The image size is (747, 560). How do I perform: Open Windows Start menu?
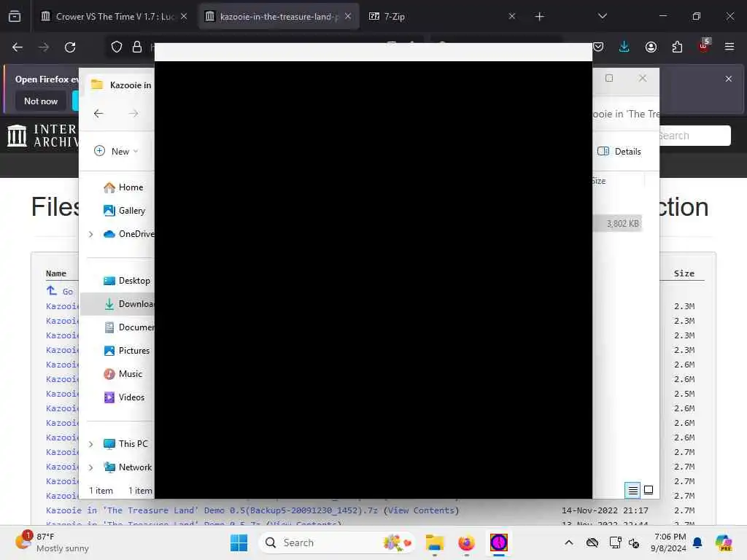pos(239,542)
